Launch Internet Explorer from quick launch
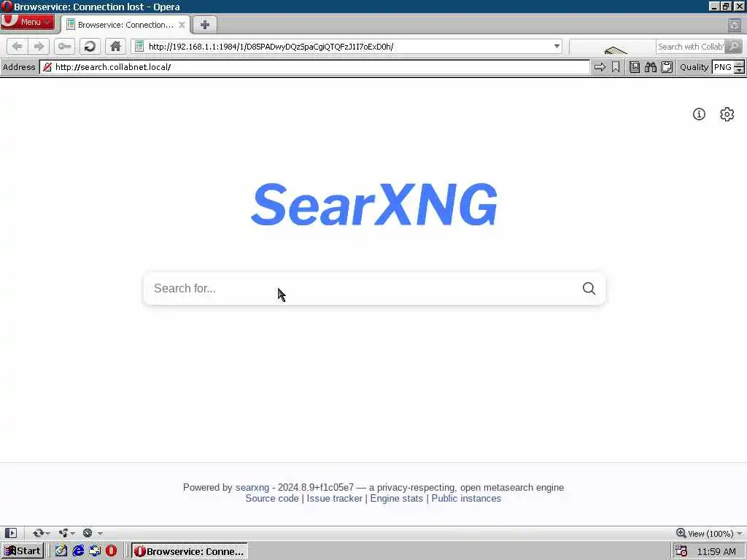Screen dimensions: 747x560 click(78, 551)
